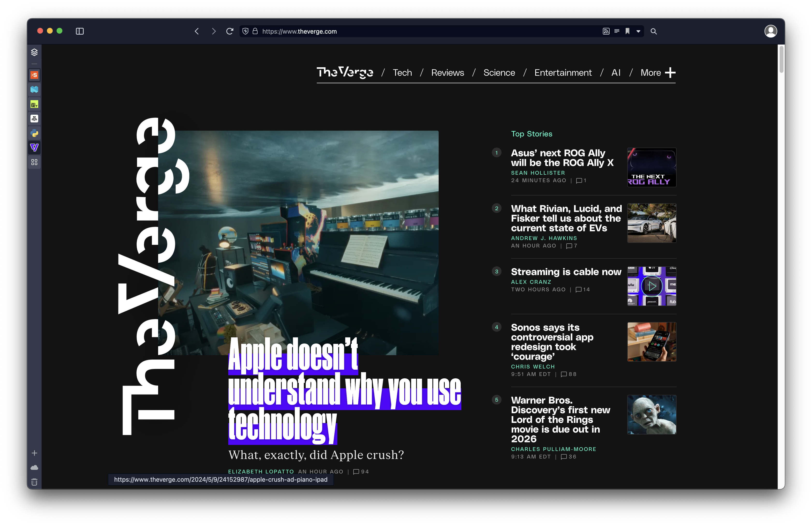The image size is (812, 525).
Task: Click the padlock site security icon
Action: 255,31
